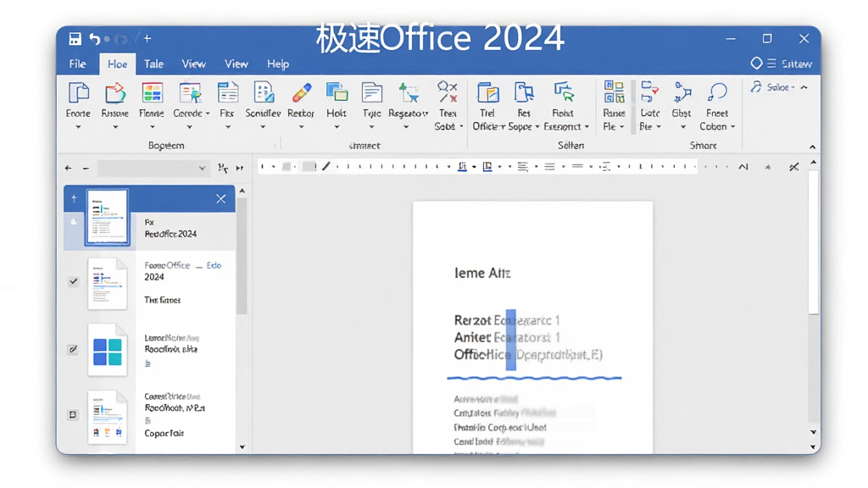Click the crossed-tool icon at ruler's right end
This screenshot has height=488, width=868.
coord(793,167)
